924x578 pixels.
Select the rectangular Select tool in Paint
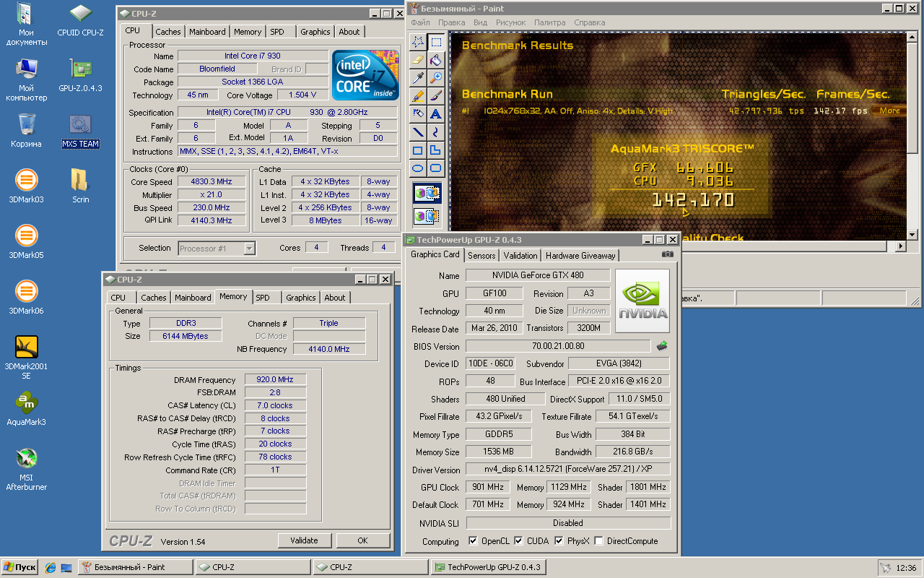click(x=436, y=42)
